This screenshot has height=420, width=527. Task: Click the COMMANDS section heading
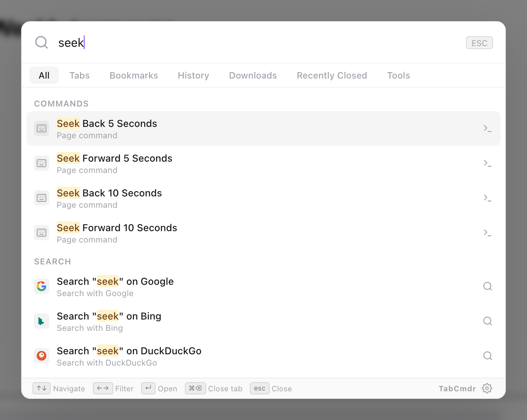(62, 103)
